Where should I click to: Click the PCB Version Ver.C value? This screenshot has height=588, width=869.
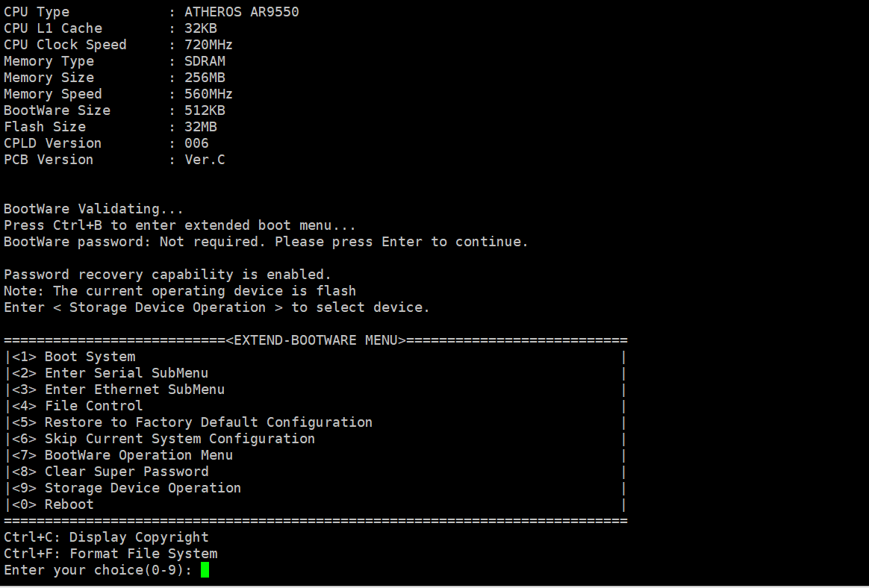pos(205,160)
